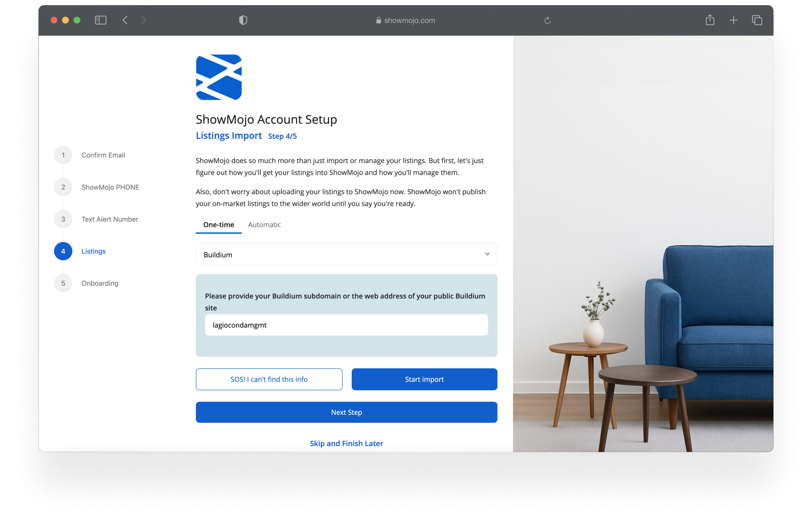Show tab overview icon

(x=757, y=20)
